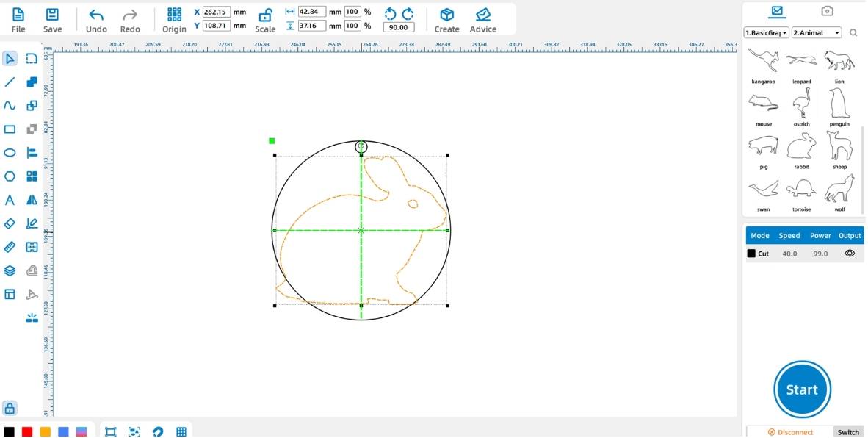Click the big Start button
The image size is (868, 438).
pyautogui.click(x=802, y=389)
